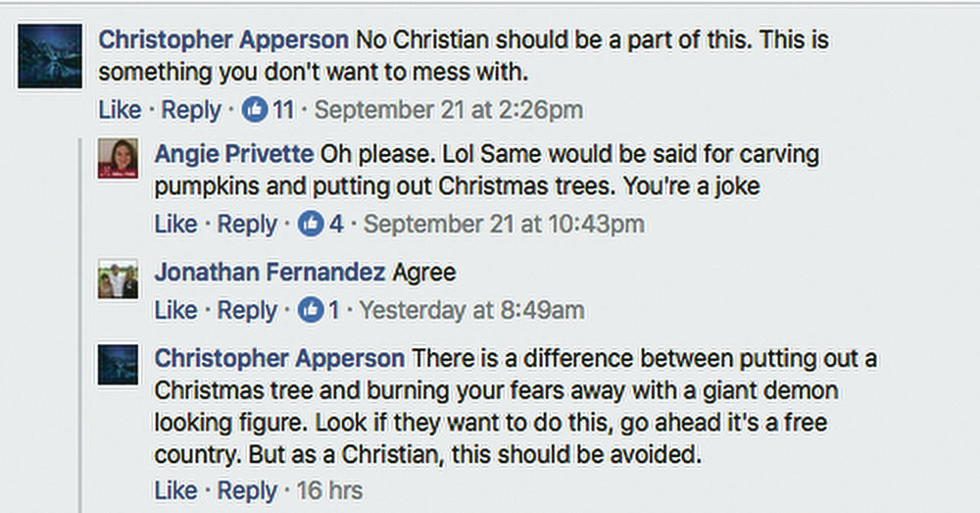
Task: Click the September 21 at 10:43pm timestamp
Action: coord(504,225)
